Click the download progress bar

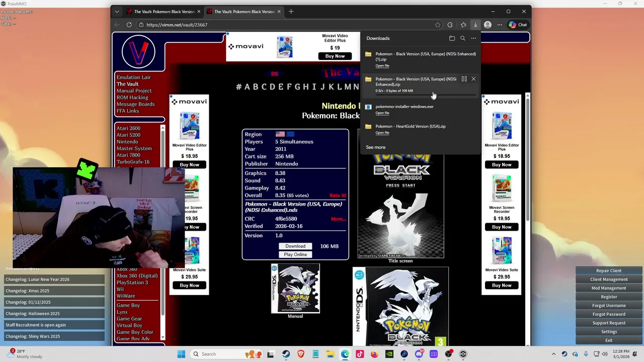point(426,95)
